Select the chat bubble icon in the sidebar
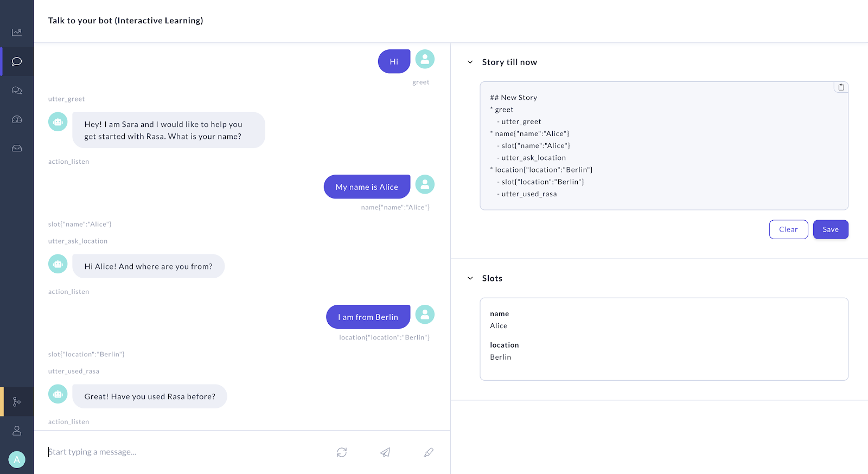Viewport: 868px width, 474px height. [x=17, y=61]
